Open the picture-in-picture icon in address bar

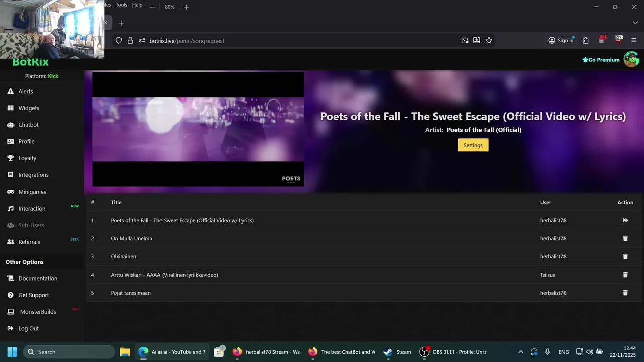pyautogui.click(x=465, y=40)
